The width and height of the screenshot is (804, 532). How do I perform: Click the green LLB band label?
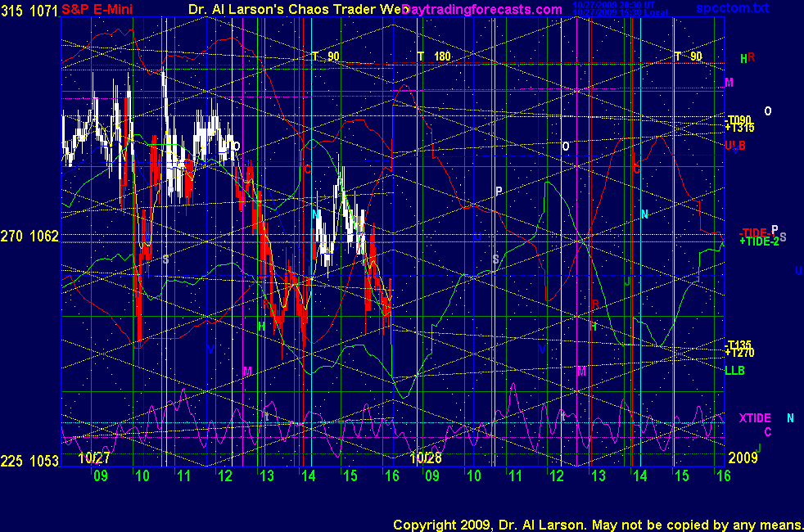734,371
